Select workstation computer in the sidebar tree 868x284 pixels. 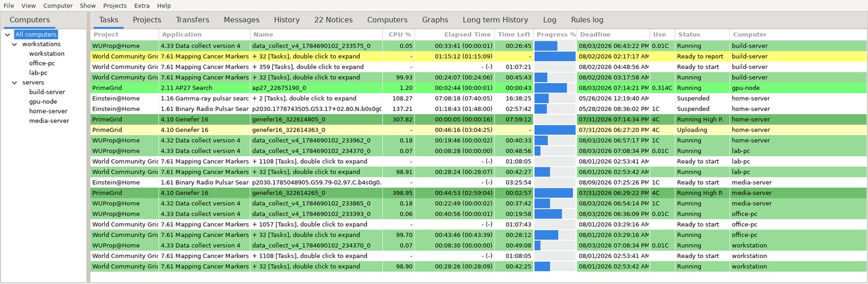coord(46,54)
